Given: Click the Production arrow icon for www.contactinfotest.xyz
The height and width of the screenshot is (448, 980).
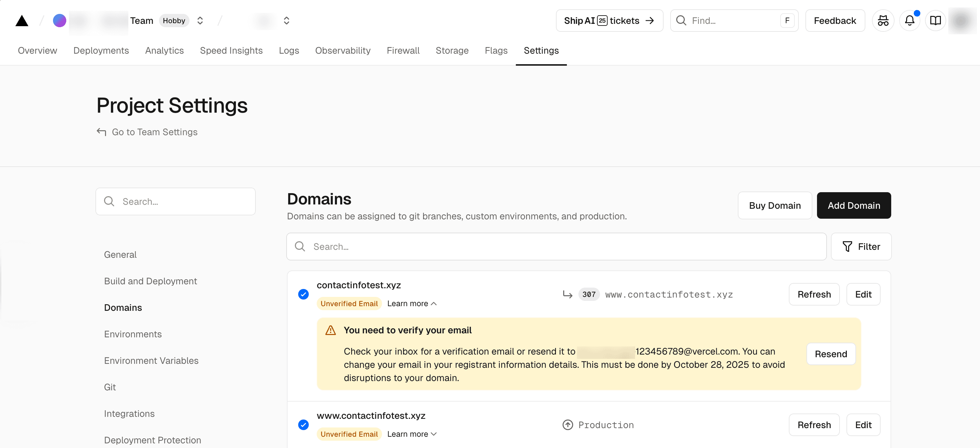Looking at the screenshot, I should 568,425.
